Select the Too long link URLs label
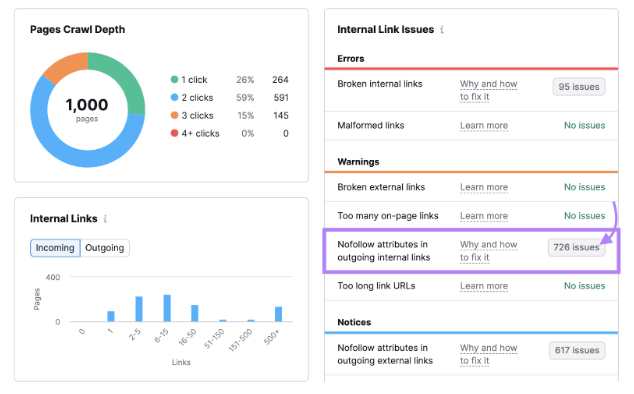This screenshot has height=394, width=634. 376,286
